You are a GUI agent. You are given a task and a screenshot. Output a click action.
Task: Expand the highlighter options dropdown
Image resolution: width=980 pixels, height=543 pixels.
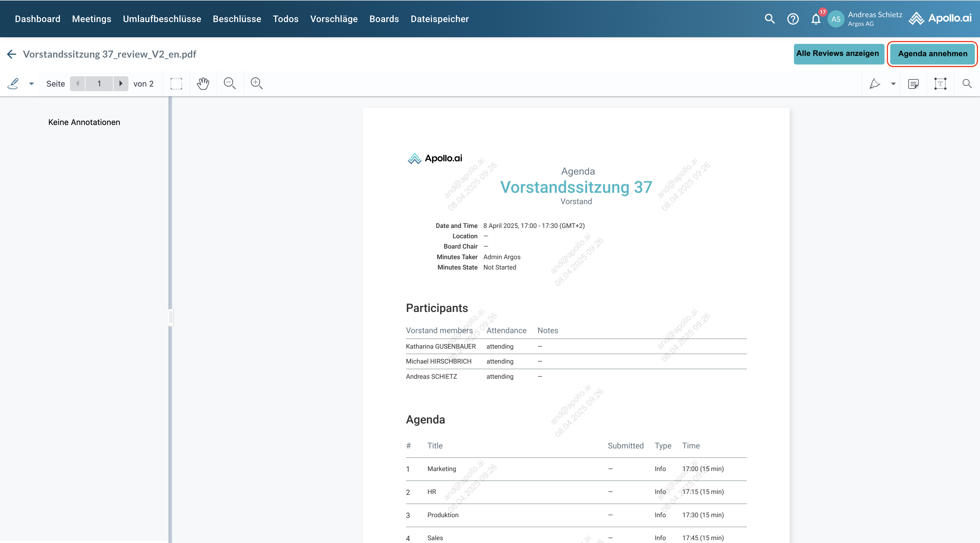tap(893, 84)
